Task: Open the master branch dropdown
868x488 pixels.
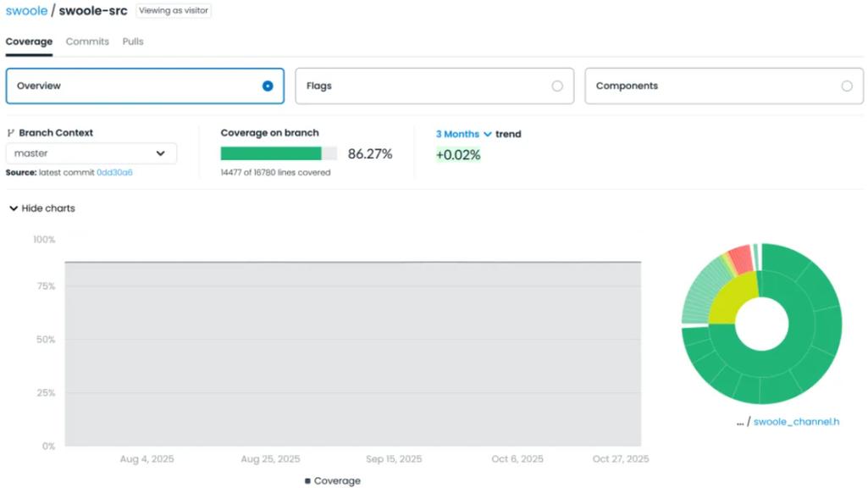Action: pyautogui.click(x=91, y=153)
